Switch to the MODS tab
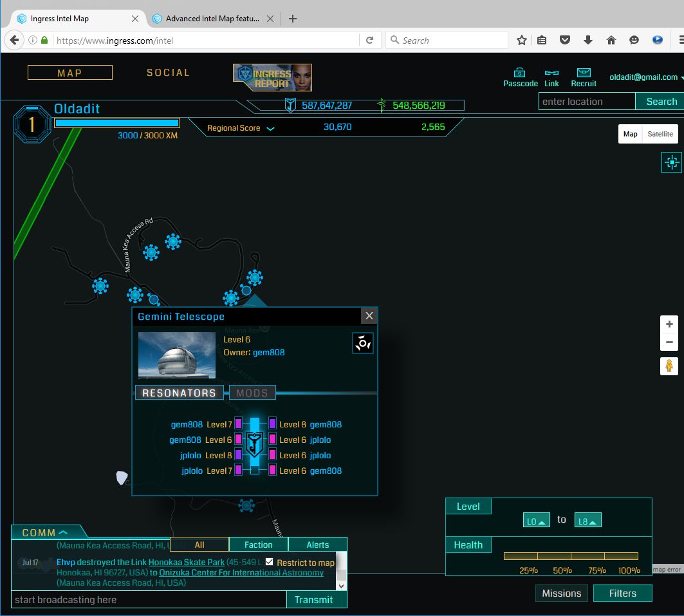The image size is (684, 616). pos(252,393)
